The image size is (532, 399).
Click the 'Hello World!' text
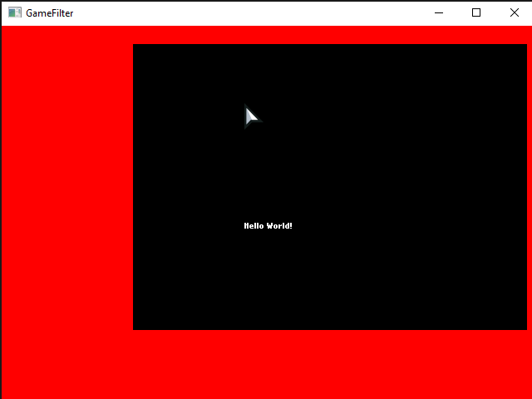pos(268,226)
